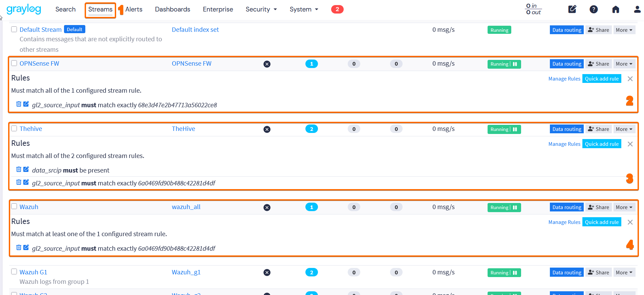Edit the data_srcip must be present rule
Screen dimensions: 644x295
click(26, 169)
